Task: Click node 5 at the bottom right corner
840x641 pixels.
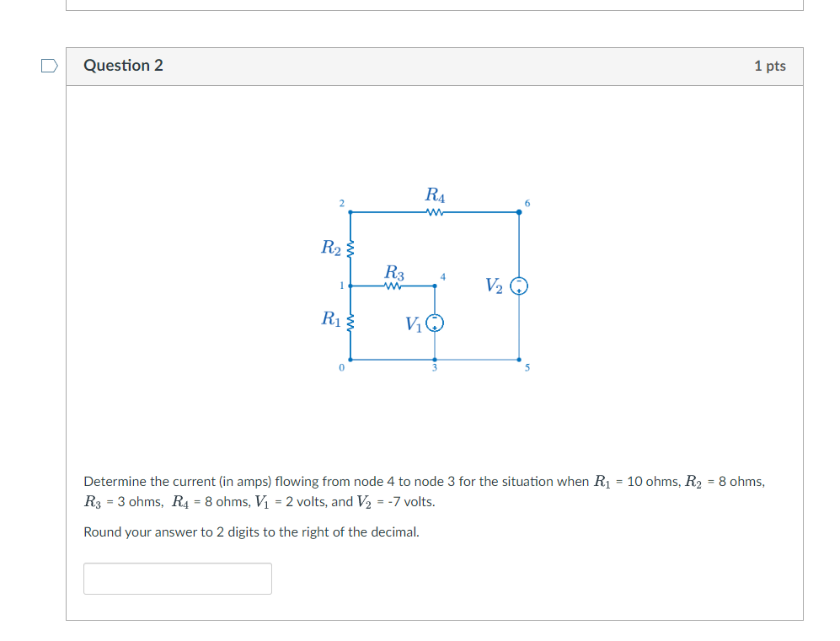Action: tap(520, 361)
